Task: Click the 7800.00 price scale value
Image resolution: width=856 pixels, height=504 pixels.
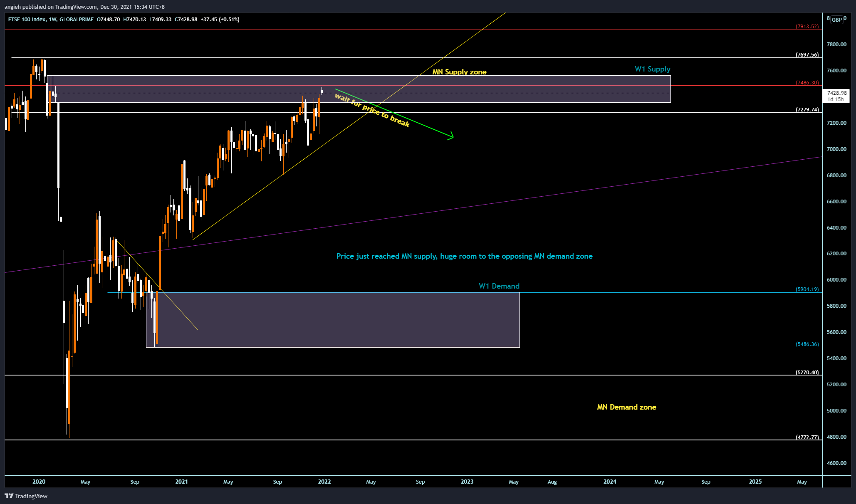Action: tap(837, 44)
